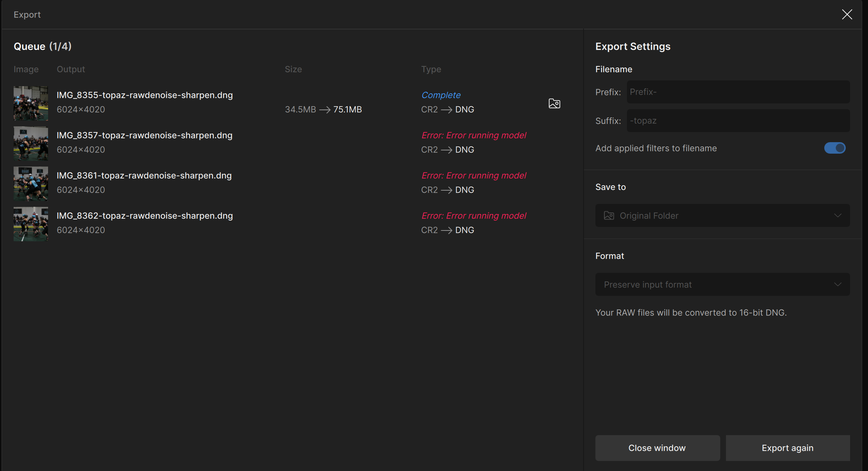Click into the Suffix text field
Screen dimensions: 868x471
[x=738, y=121]
